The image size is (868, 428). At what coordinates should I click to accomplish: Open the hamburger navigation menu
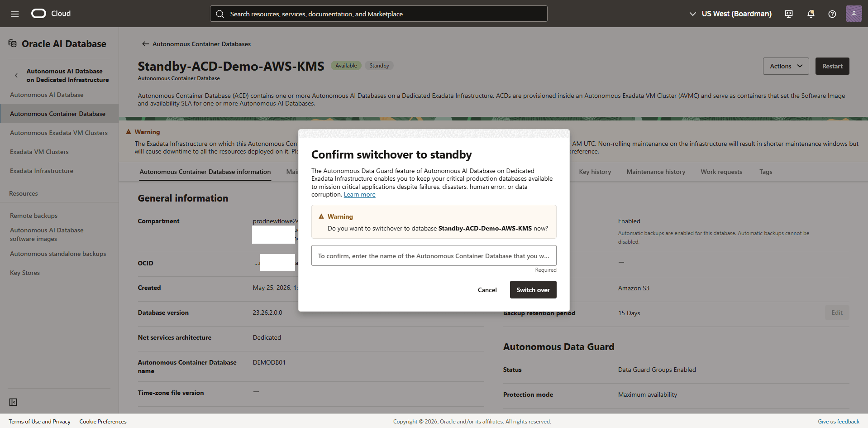pyautogui.click(x=15, y=14)
